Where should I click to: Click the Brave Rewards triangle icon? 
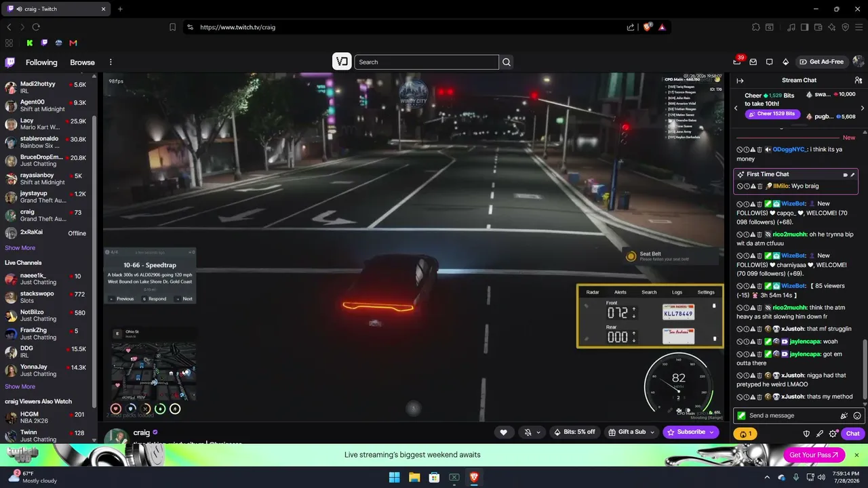662,27
